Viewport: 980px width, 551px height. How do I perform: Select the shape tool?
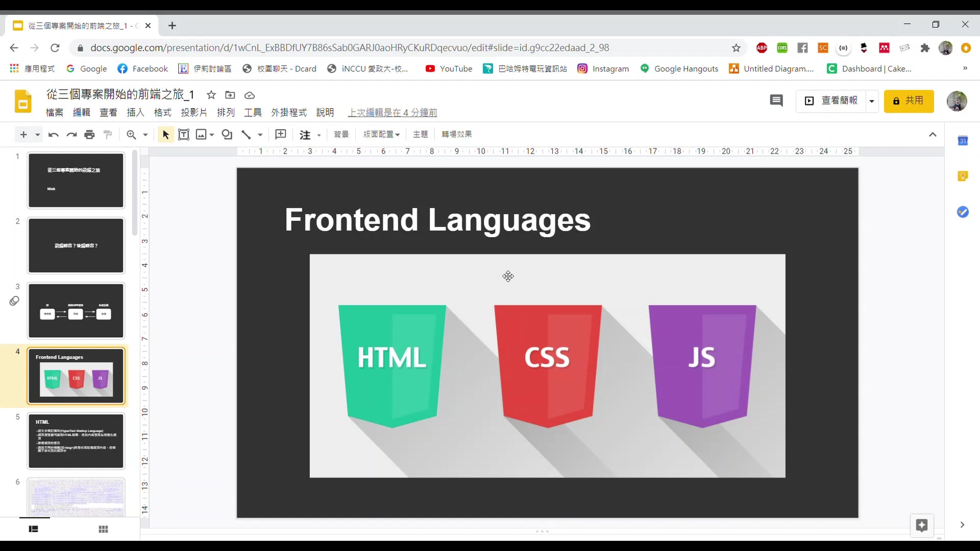(x=227, y=135)
